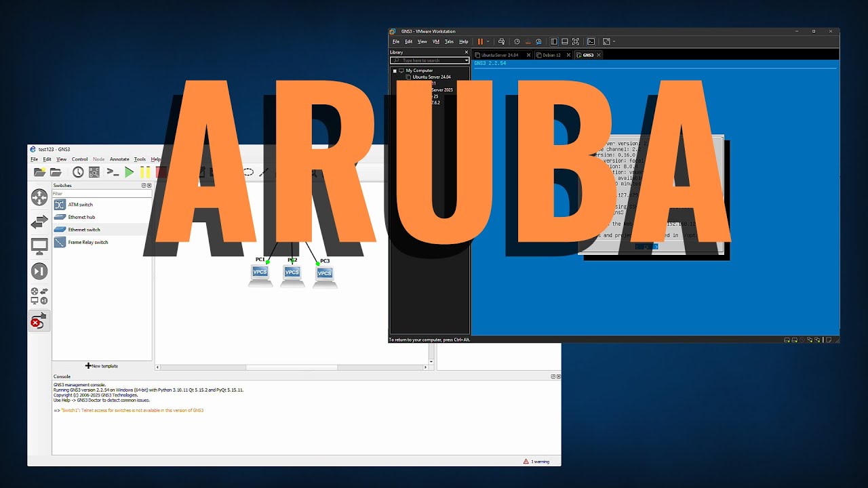Image resolution: width=868 pixels, height=488 pixels.
Task: Open VMware VM menu
Action: click(x=436, y=41)
